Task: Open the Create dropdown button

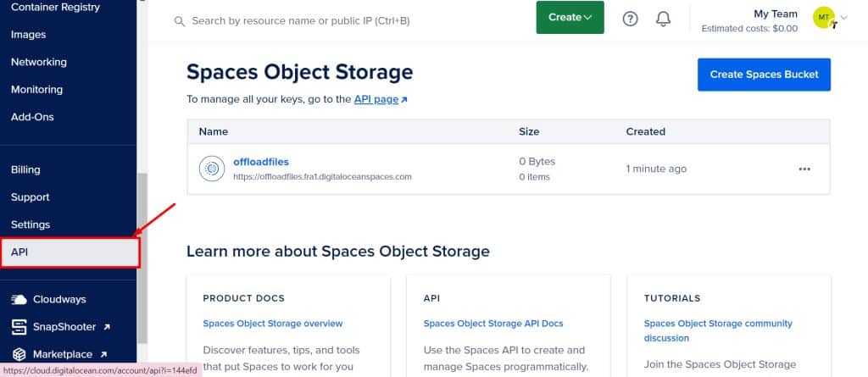Action: (x=570, y=17)
